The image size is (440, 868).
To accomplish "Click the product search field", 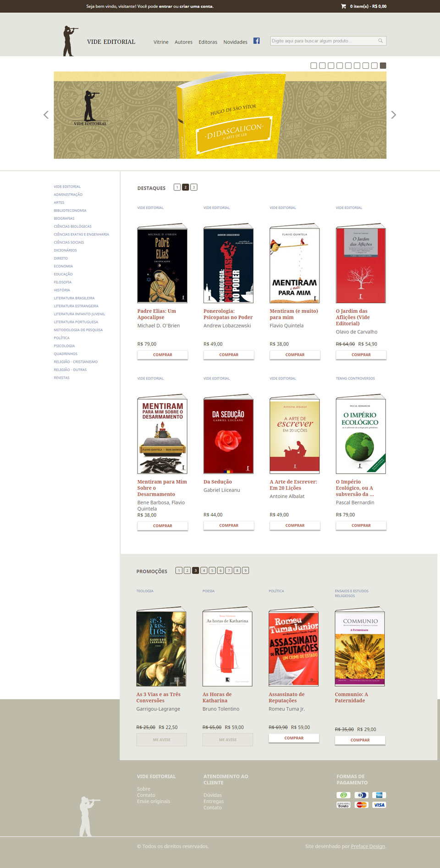I will pos(328,41).
